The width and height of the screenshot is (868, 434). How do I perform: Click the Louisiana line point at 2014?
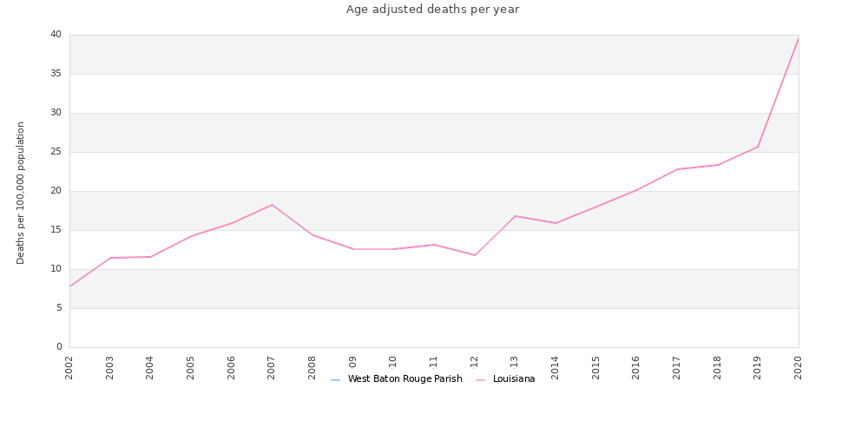tap(556, 223)
